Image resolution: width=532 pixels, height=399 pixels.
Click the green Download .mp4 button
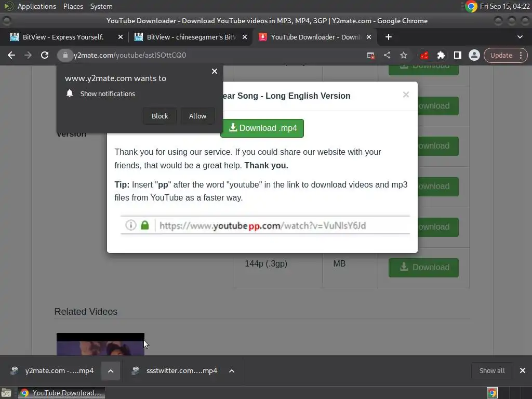tap(262, 128)
